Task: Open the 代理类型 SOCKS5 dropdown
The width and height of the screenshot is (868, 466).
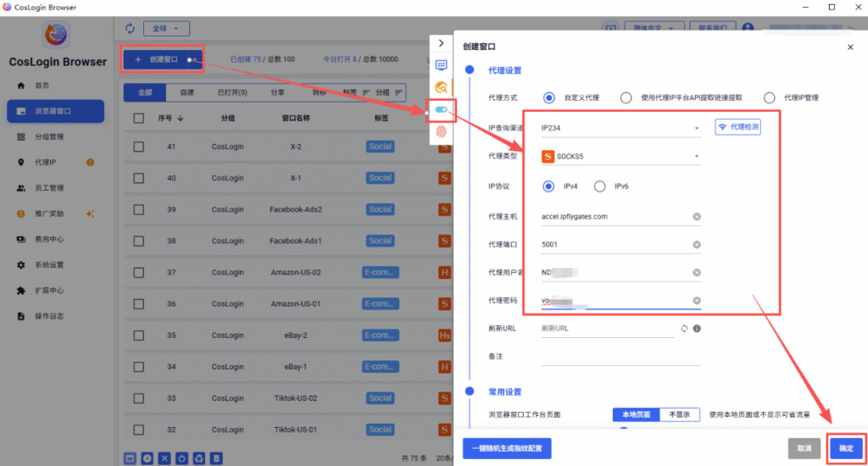Action: click(x=620, y=157)
